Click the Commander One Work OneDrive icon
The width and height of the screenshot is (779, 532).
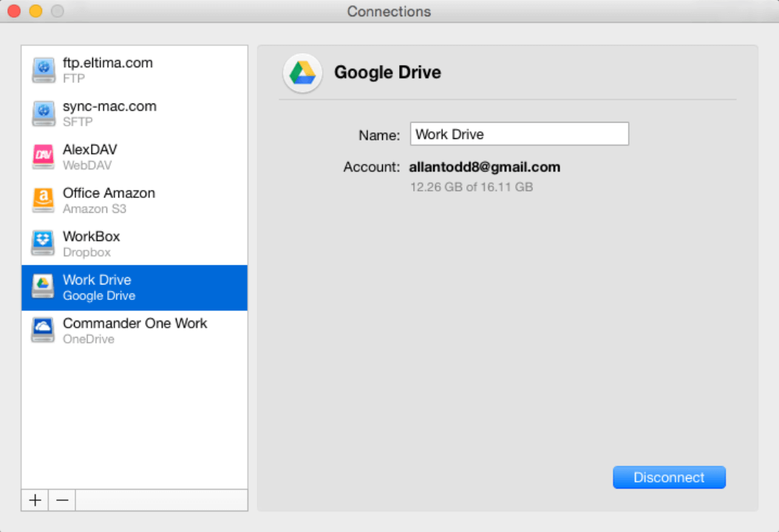click(44, 330)
